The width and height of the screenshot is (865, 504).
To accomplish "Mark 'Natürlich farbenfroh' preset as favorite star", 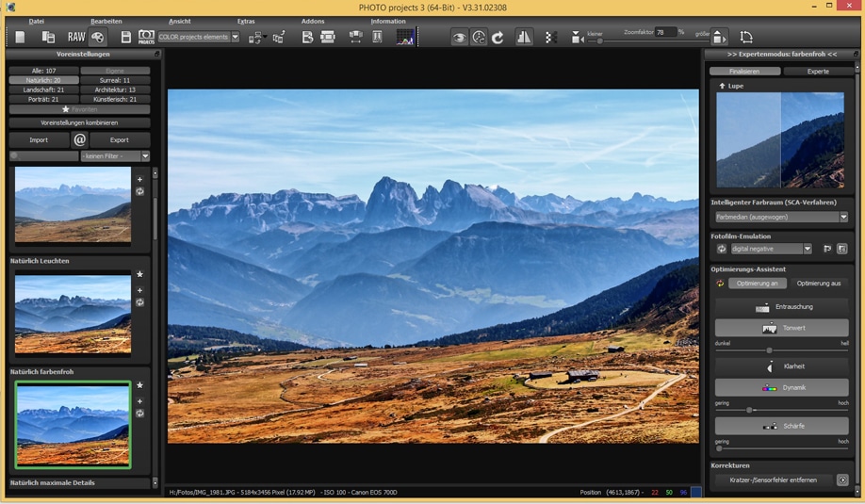I will [x=139, y=385].
